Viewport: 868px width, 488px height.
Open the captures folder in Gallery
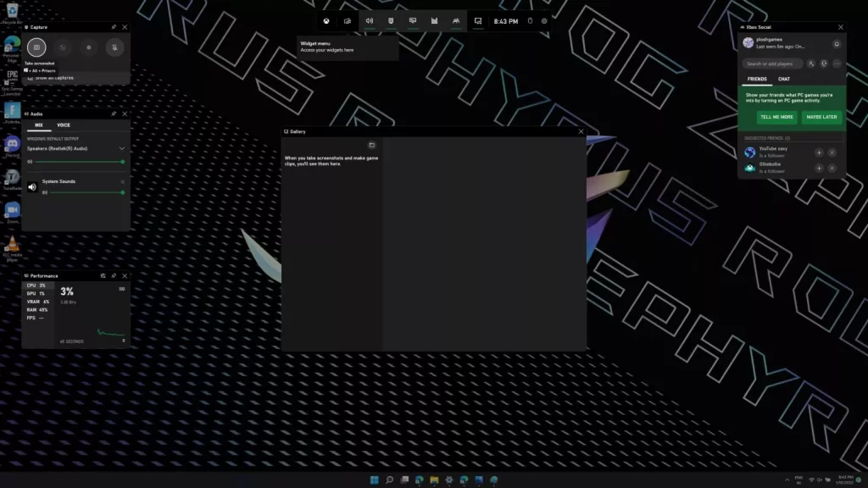(x=372, y=145)
